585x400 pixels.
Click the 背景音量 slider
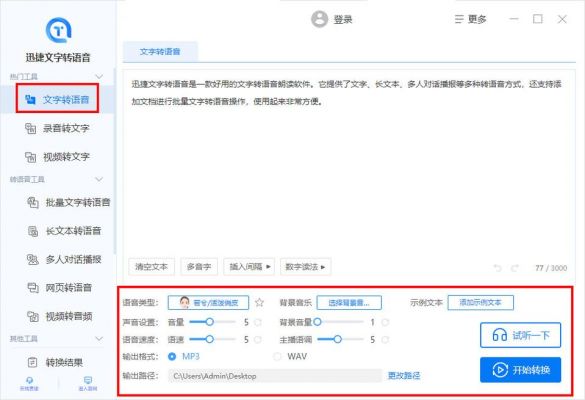coord(339,322)
